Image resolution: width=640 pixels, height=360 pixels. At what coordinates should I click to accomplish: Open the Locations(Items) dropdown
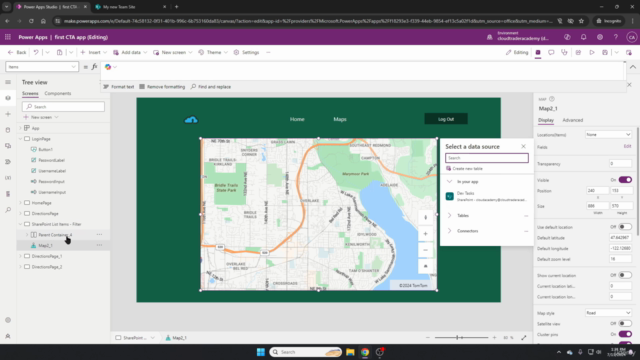[x=608, y=134]
